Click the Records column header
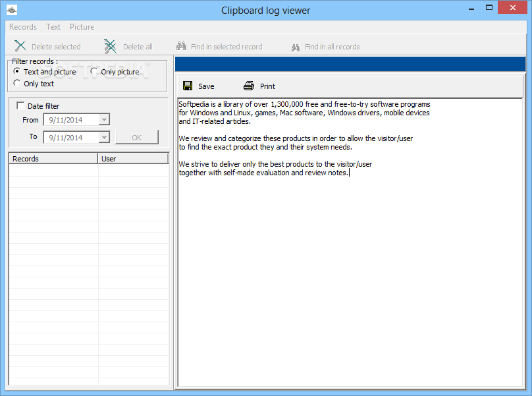Image resolution: width=532 pixels, height=396 pixels. pos(53,159)
